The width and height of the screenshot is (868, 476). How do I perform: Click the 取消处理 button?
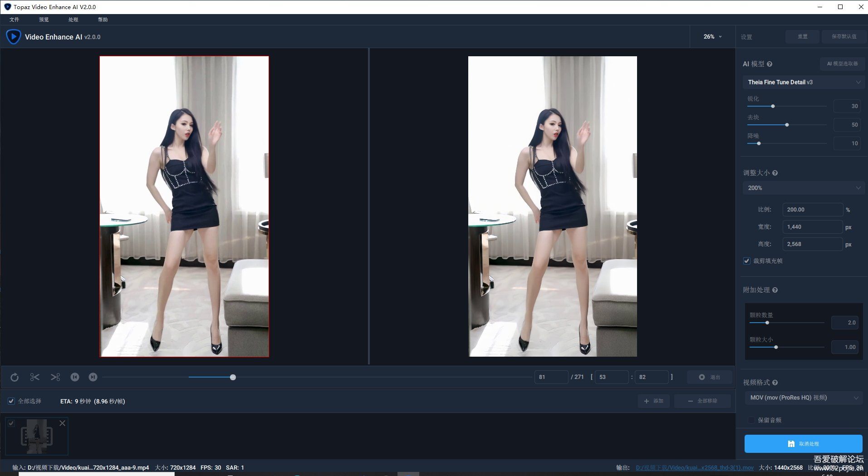(x=804, y=444)
